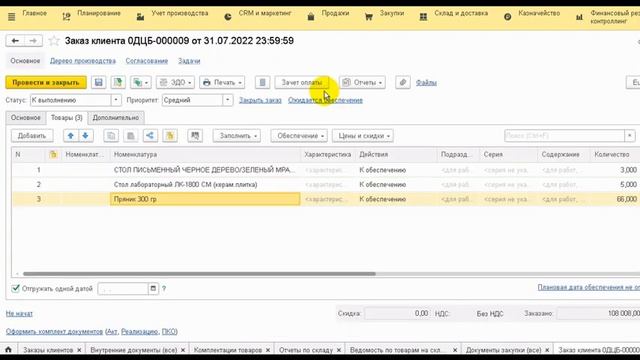Copy the selected row icon
The width and height of the screenshot is (640, 360).
[x=111, y=136]
